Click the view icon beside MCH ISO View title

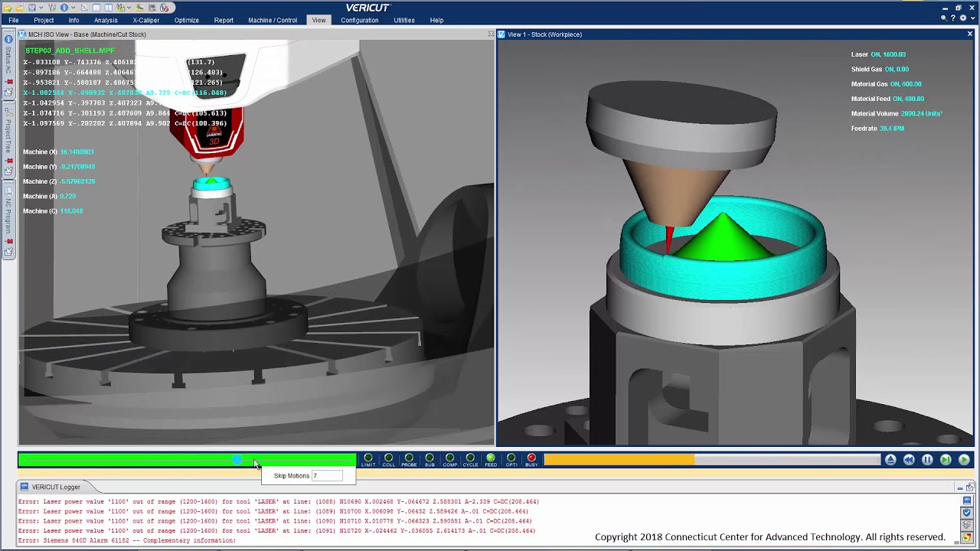point(22,34)
